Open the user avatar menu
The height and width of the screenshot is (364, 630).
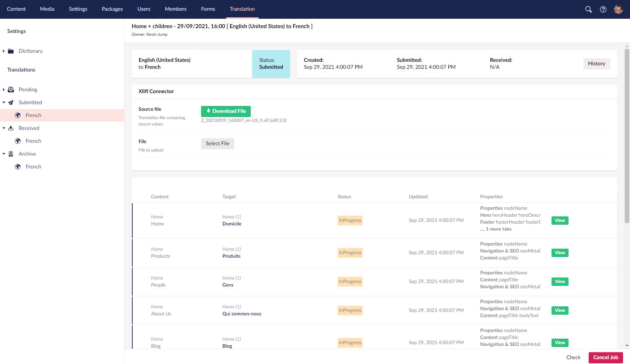(618, 9)
